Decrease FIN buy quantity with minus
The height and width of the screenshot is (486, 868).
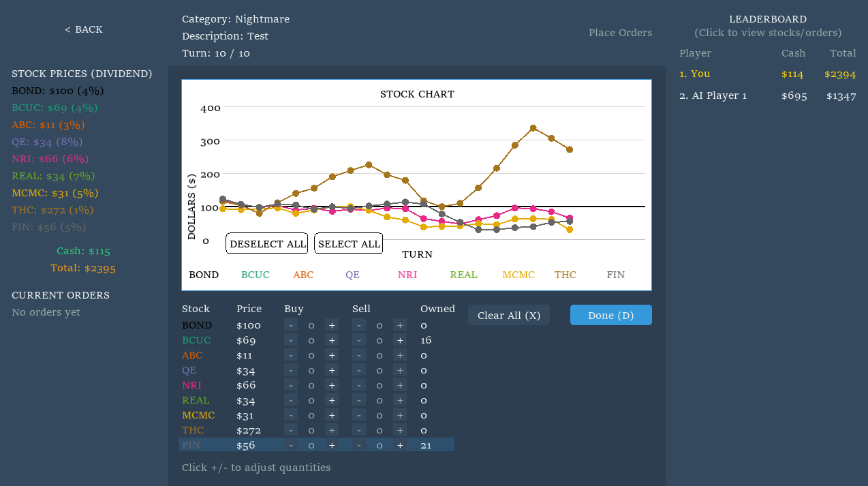pos(291,445)
